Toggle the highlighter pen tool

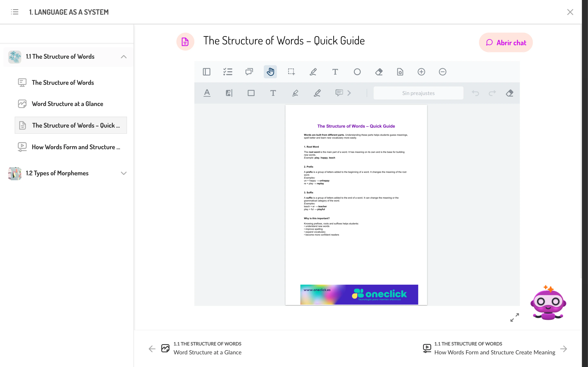tap(295, 93)
